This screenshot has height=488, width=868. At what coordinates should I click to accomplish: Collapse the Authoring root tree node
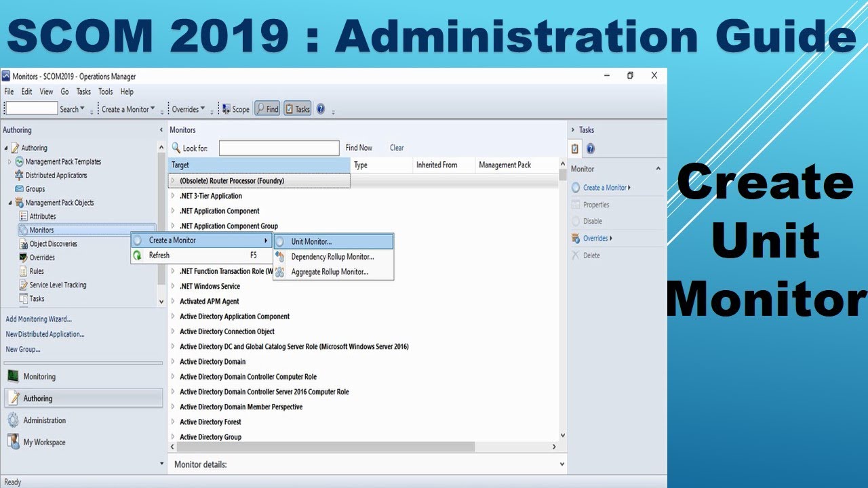coord(5,148)
